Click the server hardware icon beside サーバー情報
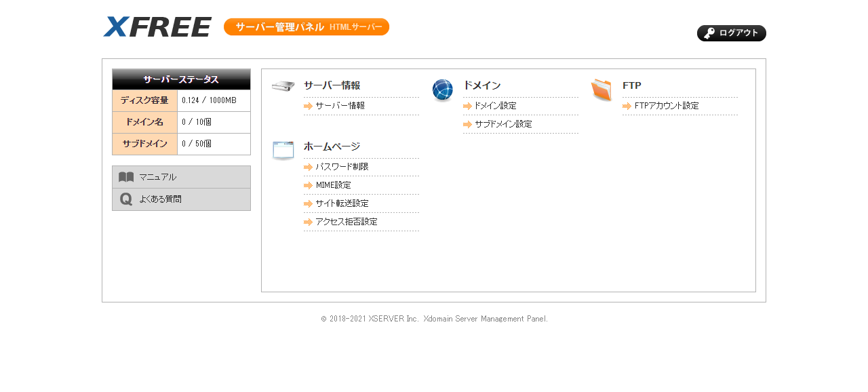 click(x=283, y=86)
